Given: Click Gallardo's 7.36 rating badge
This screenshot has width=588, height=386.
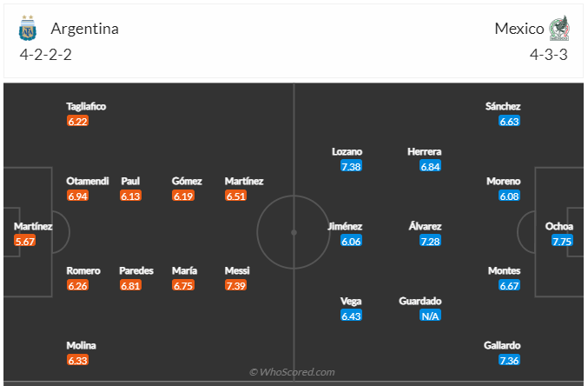Looking at the screenshot, I should pos(509,360).
